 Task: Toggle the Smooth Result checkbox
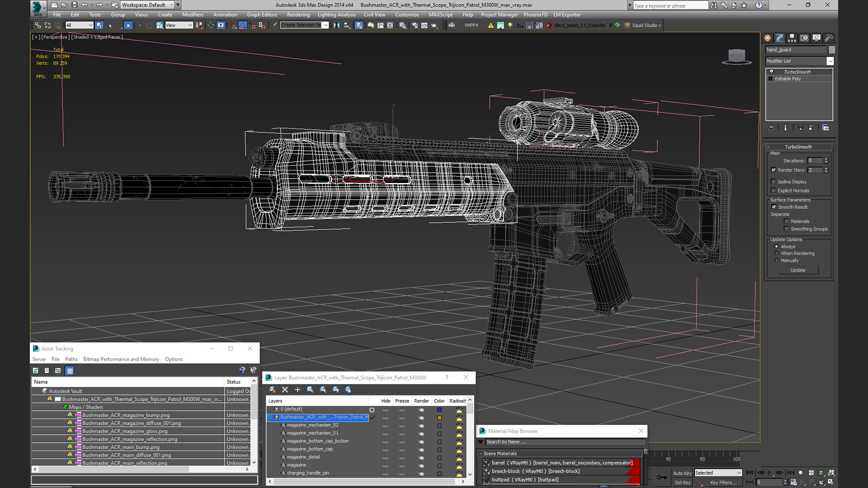[x=774, y=207]
